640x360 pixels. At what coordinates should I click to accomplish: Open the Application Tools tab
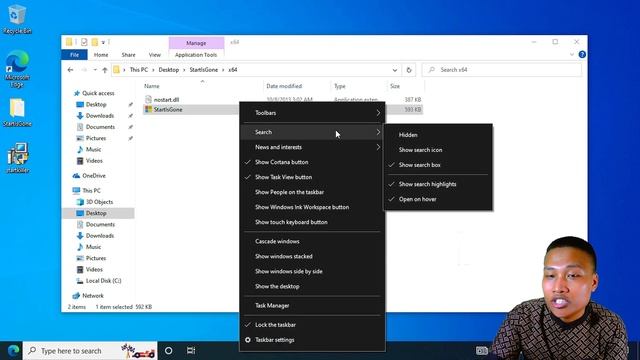pos(196,55)
